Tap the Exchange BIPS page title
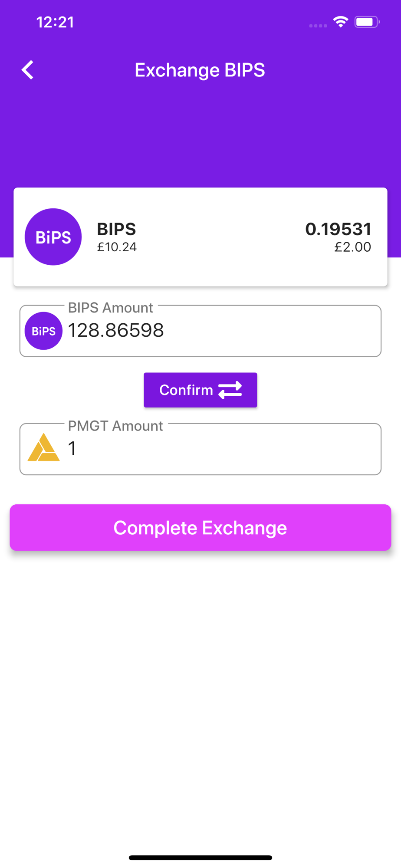The height and width of the screenshot is (868, 401). click(200, 70)
